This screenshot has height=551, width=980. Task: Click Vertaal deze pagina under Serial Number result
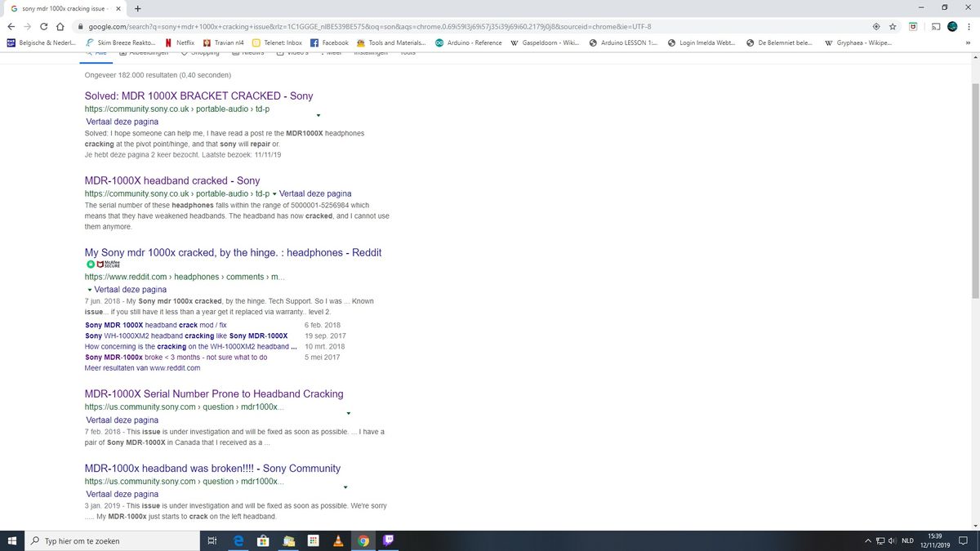122,420
